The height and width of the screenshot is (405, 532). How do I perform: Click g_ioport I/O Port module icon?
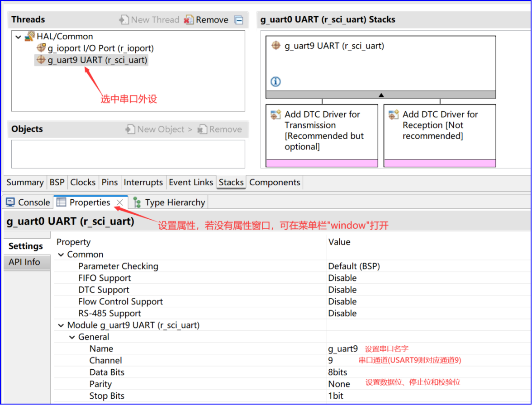41,48
